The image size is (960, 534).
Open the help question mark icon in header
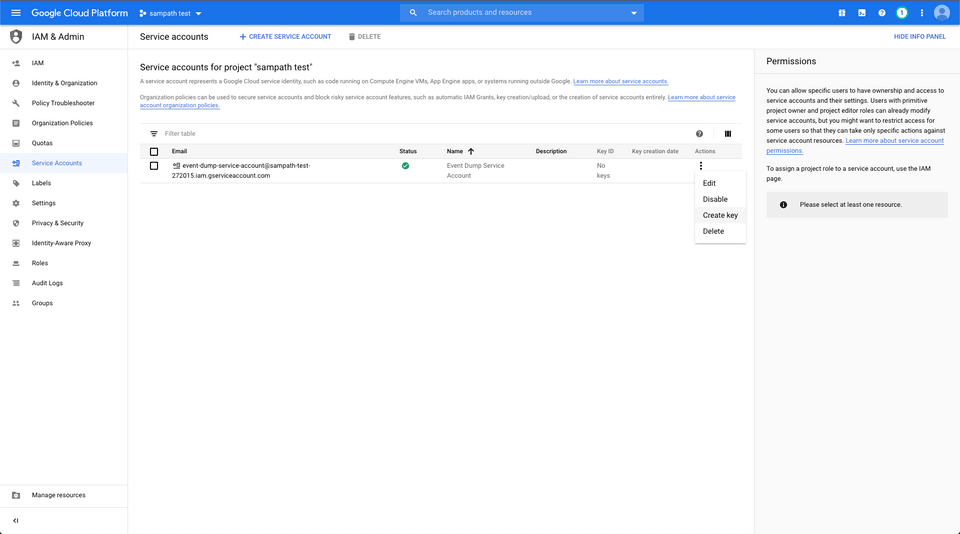click(881, 13)
